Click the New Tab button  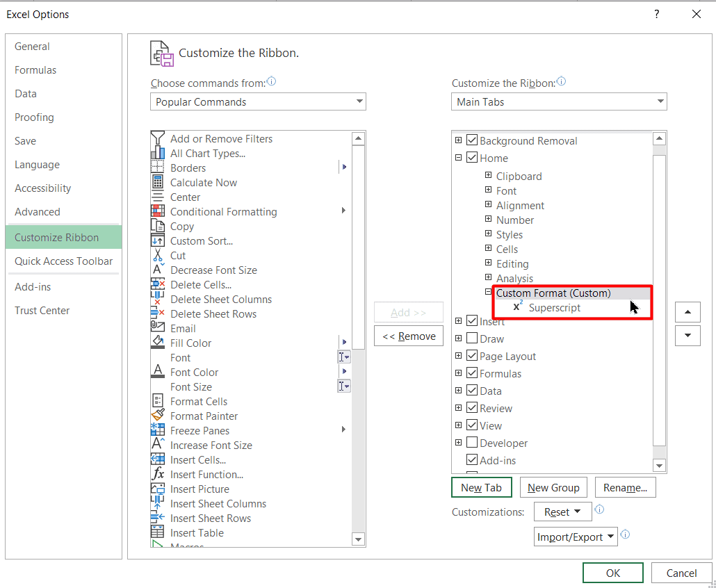pyautogui.click(x=481, y=487)
